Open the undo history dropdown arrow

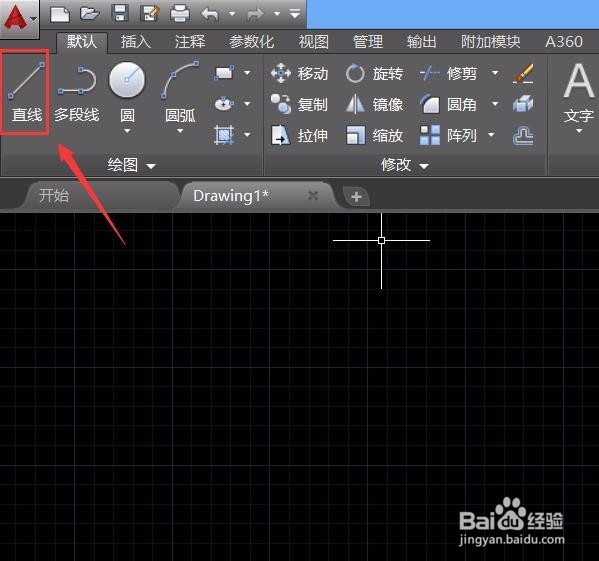232,14
